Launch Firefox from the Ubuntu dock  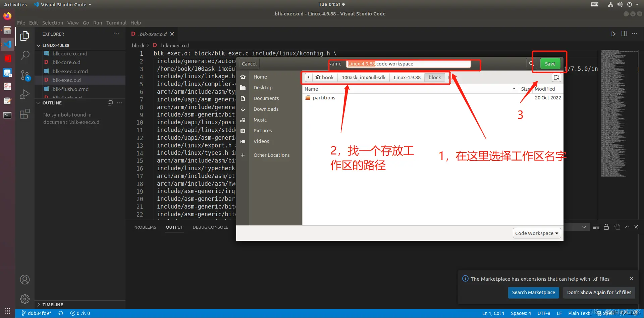click(7, 16)
